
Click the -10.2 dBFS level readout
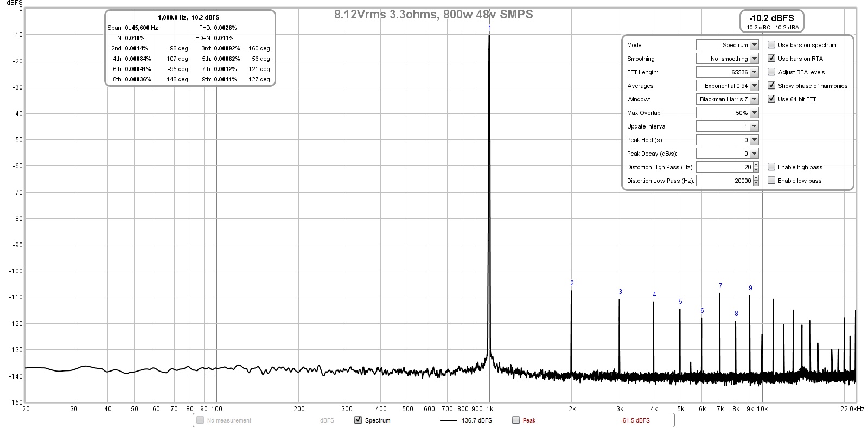(771, 18)
